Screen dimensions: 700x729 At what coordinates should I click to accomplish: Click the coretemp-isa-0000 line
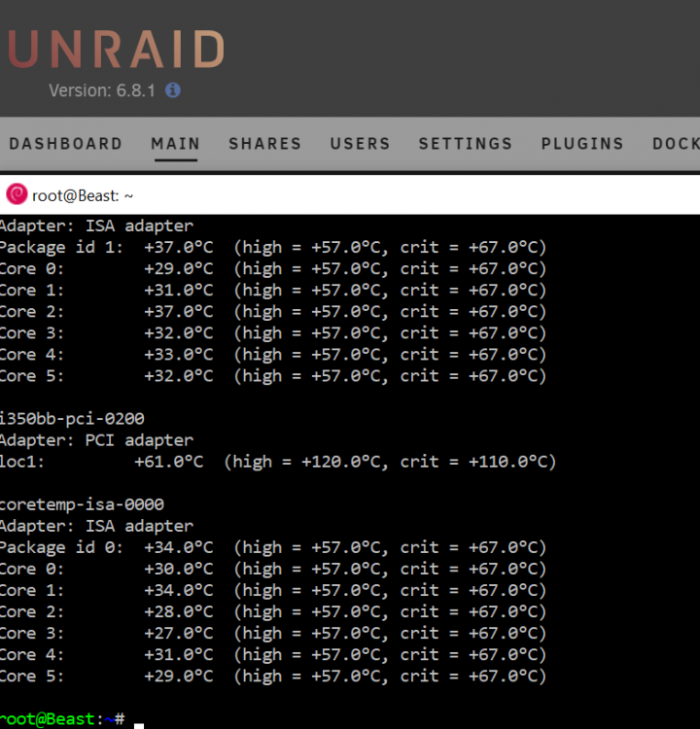pos(82,504)
